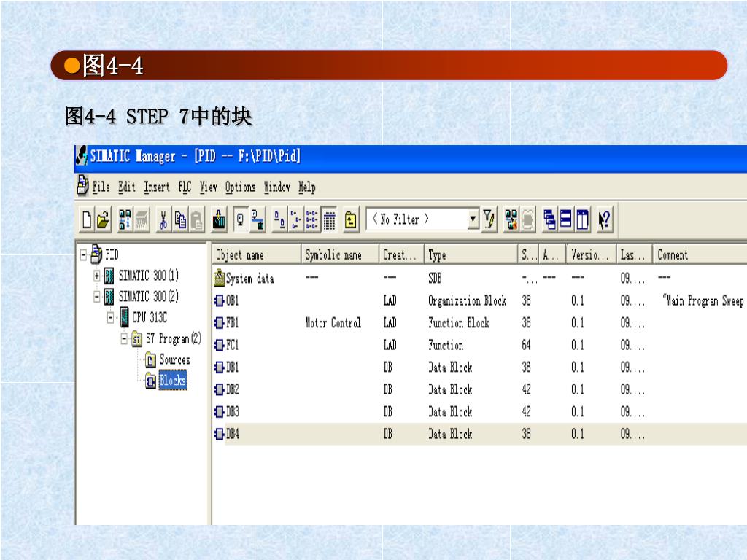The image size is (747, 560).
Task: Click the Download to PLC icon
Action: (219, 220)
